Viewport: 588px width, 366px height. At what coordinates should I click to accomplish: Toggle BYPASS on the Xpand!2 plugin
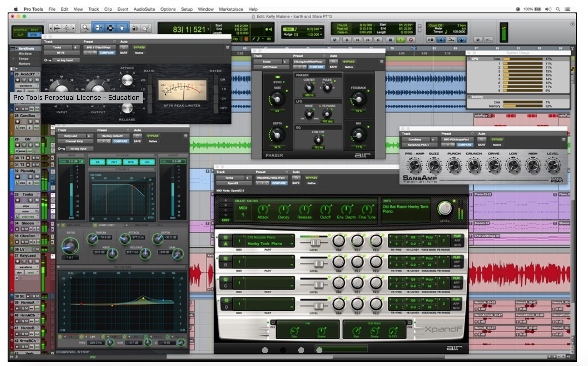[312, 178]
